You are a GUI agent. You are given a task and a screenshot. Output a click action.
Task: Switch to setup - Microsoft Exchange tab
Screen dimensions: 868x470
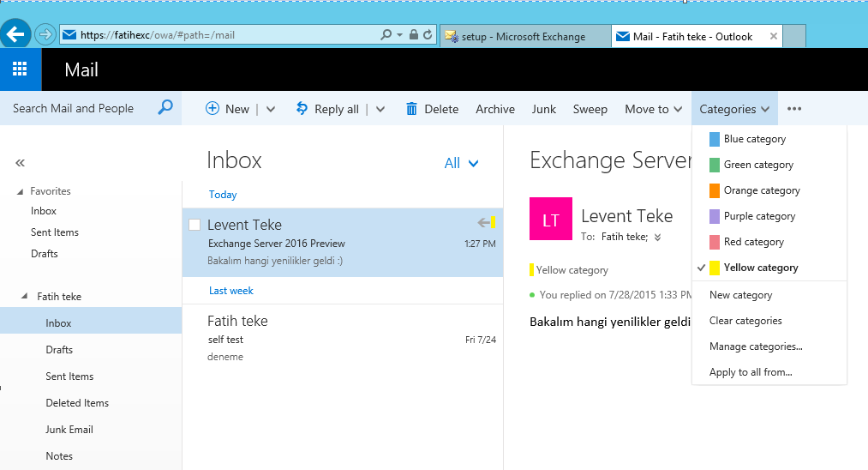coord(523,37)
